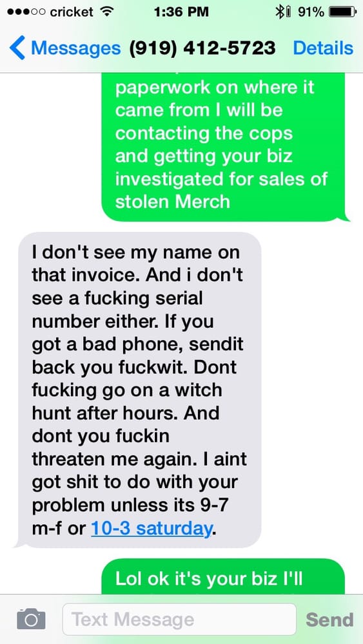Tap the 10-3 saturday link

click(151, 528)
